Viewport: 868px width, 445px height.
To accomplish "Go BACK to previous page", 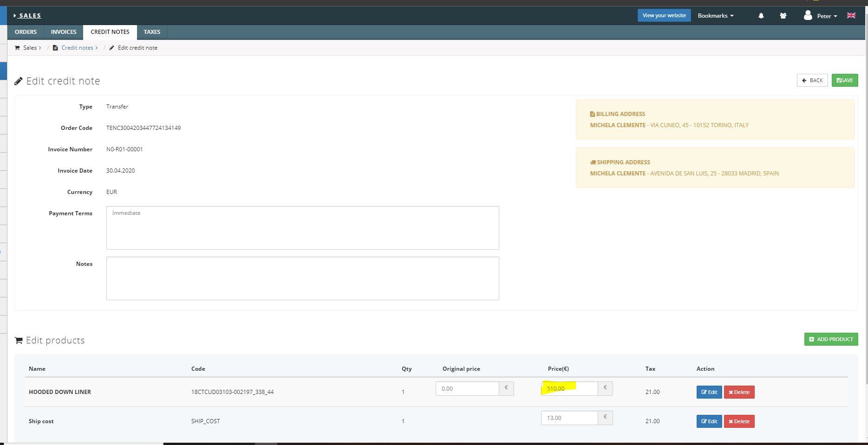I will click(x=812, y=80).
